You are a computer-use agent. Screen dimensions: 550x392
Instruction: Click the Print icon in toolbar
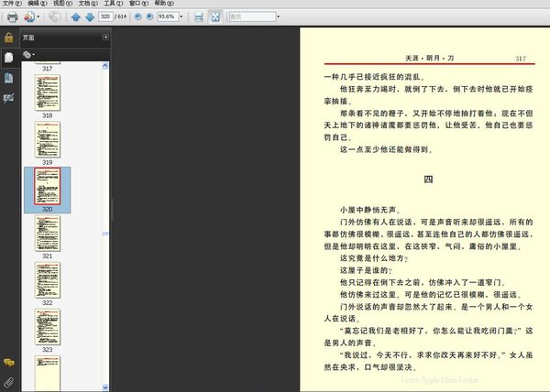pos(12,16)
